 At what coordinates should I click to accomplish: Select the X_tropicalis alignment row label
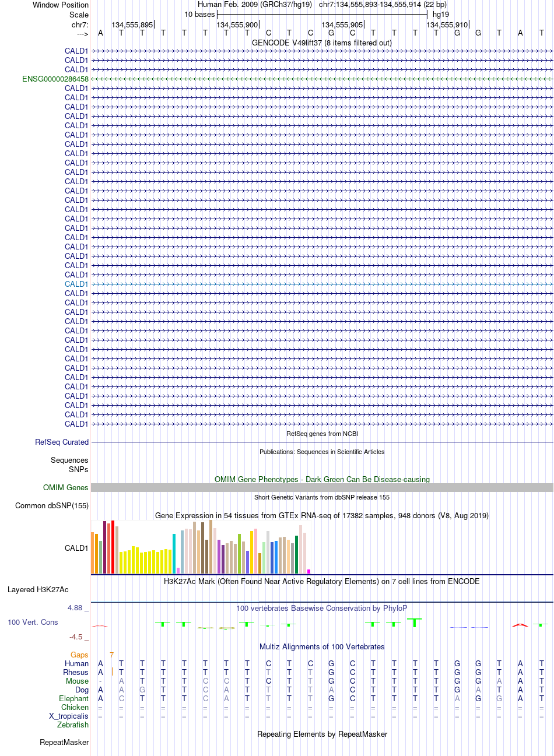coord(69,716)
